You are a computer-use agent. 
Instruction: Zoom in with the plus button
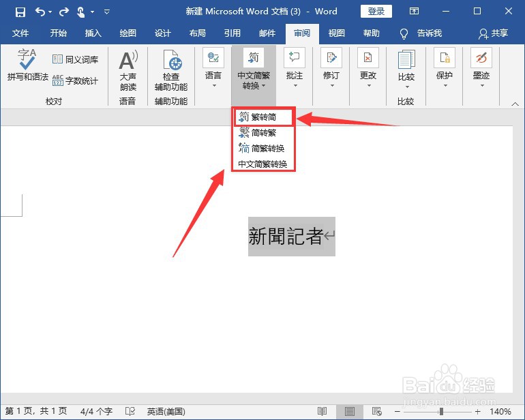(x=477, y=412)
